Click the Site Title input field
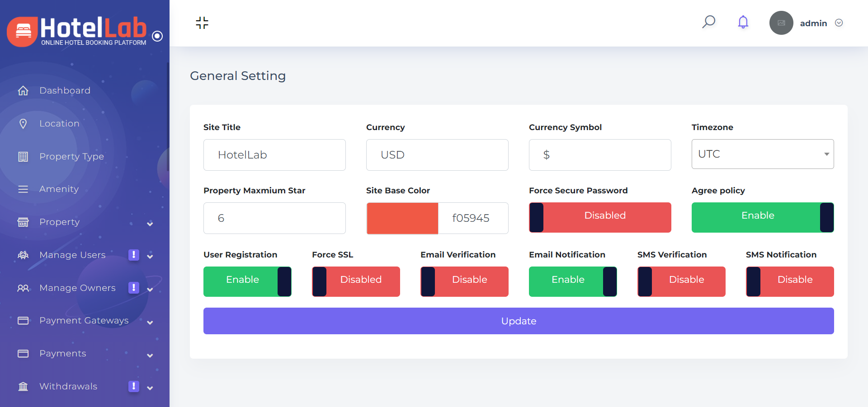Viewport: 868px width, 407px height. tap(274, 155)
